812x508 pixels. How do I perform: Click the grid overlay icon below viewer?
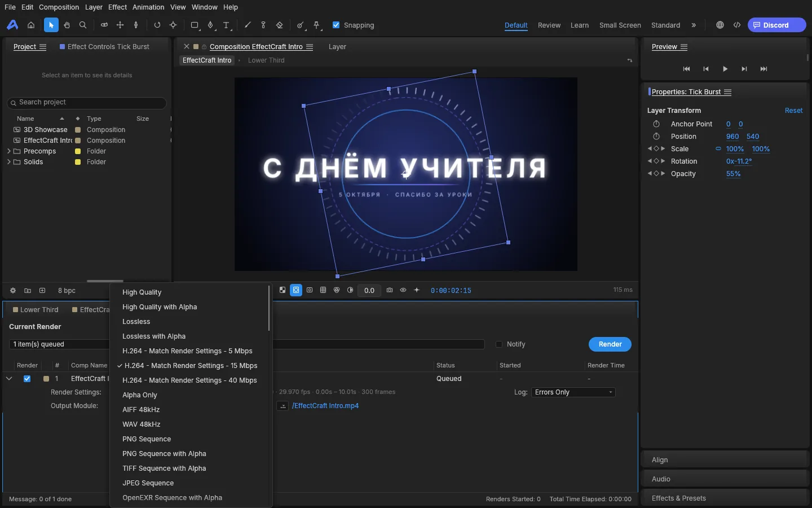pyautogui.click(x=323, y=290)
